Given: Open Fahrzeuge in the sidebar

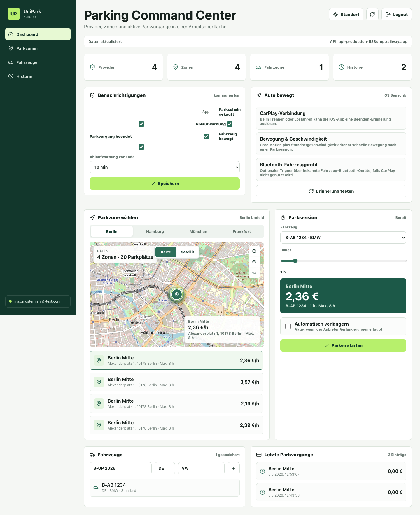Looking at the screenshot, I should (x=38, y=62).
